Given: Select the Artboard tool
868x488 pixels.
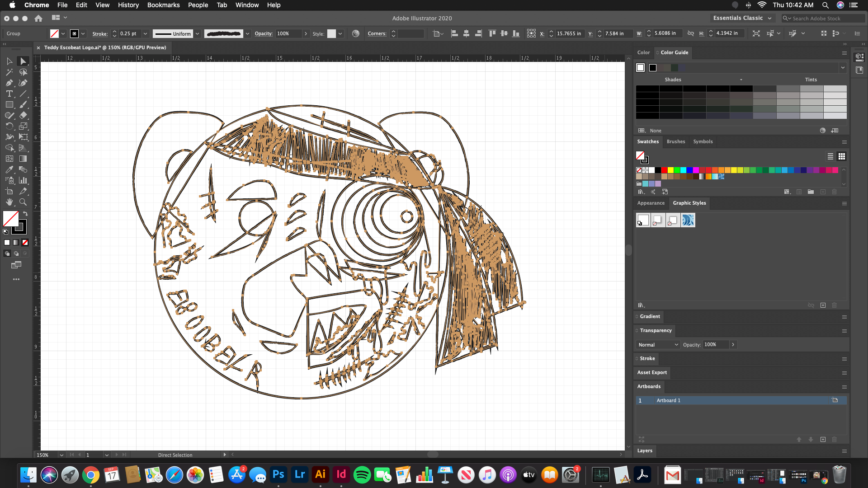Looking at the screenshot, I should [x=9, y=191].
